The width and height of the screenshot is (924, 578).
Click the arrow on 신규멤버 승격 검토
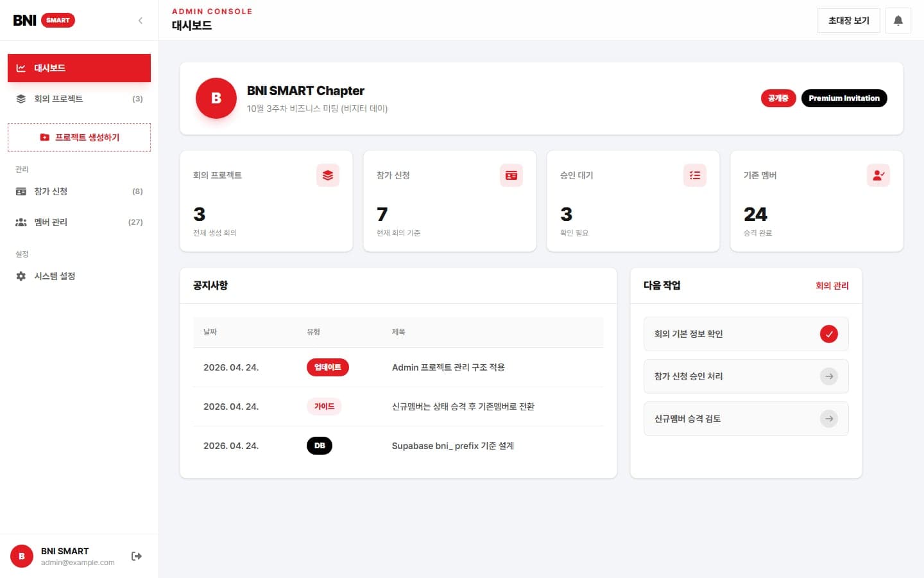829,419
